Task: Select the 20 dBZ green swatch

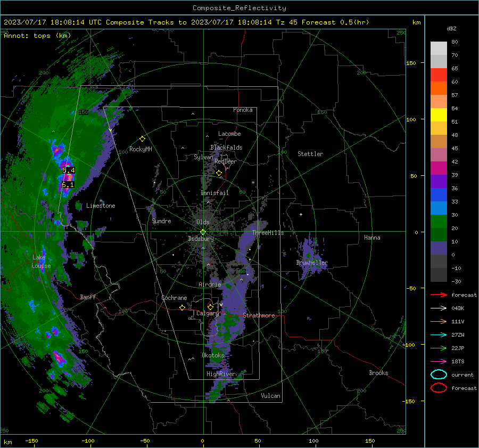Action: [x=439, y=221]
